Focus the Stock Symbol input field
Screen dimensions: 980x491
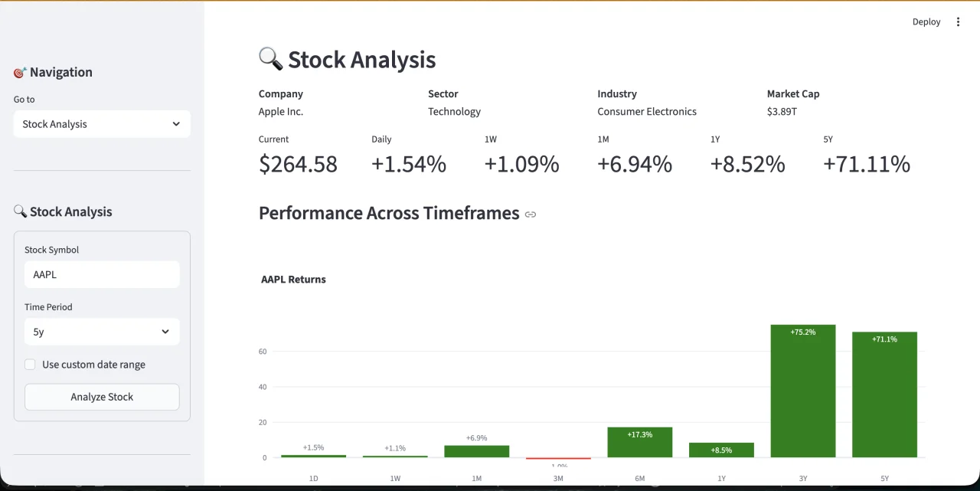coord(102,274)
